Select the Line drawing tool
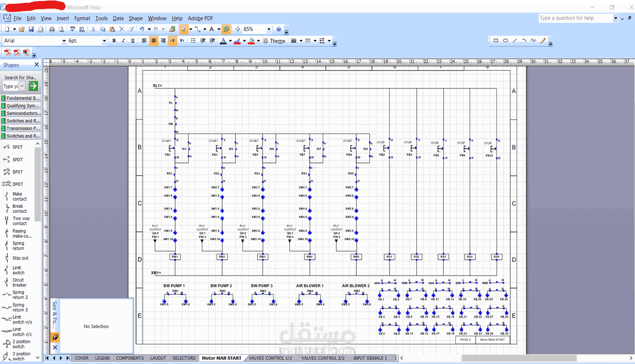The width and height of the screenshot is (635, 364). coord(515,40)
